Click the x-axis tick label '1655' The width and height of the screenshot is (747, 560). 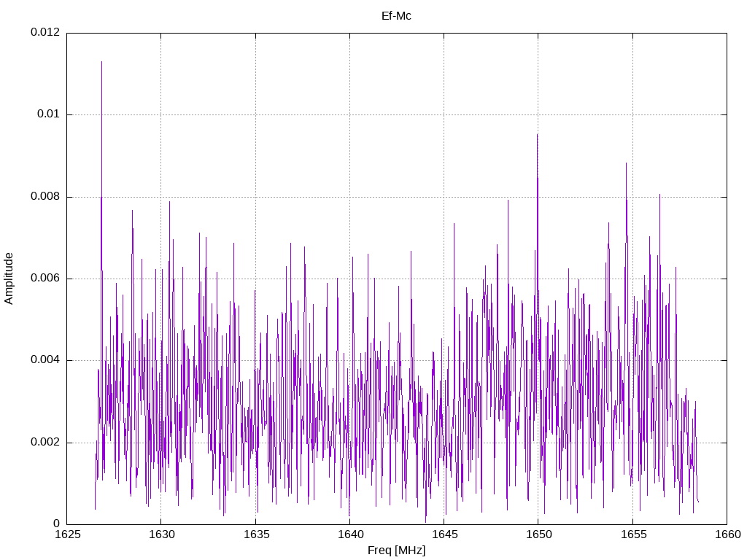point(633,534)
